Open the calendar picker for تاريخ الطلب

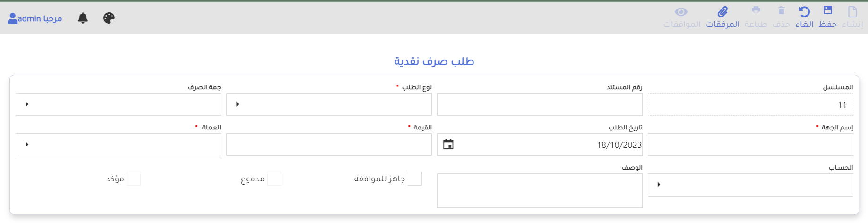(x=448, y=145)
